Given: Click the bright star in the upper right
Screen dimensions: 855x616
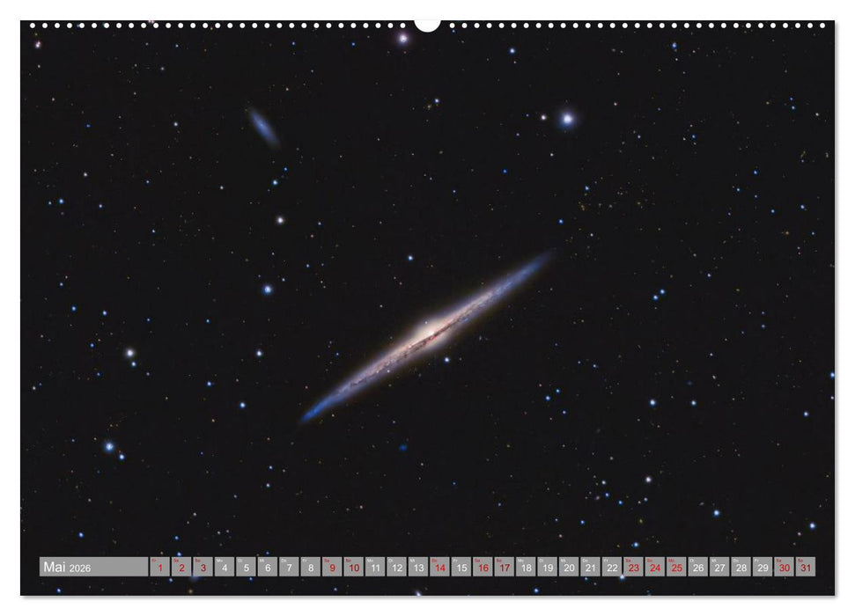Looking at the screenshot, I should tap(568, 118).
